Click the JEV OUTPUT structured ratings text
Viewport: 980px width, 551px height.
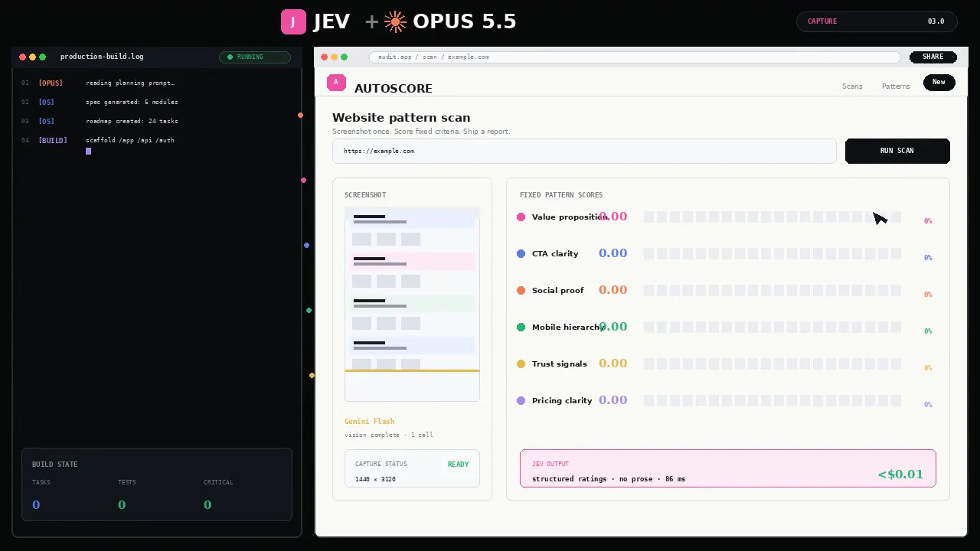tap(609, 479)
